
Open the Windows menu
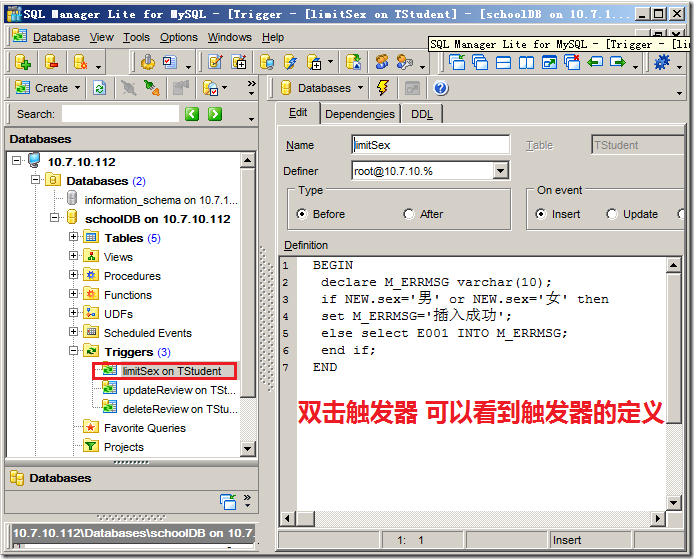coord(230,38)
